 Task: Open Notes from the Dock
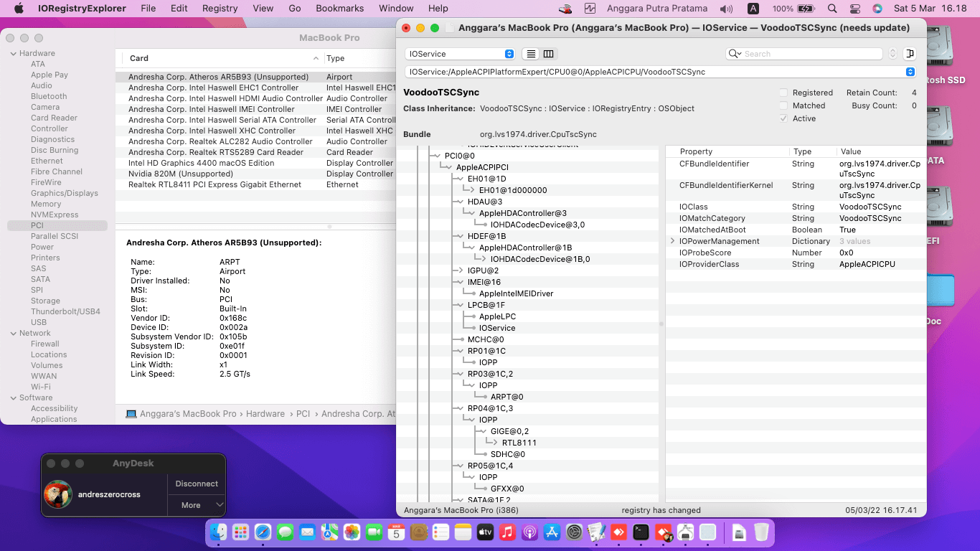pyautogui.click(x=463, y=532)
